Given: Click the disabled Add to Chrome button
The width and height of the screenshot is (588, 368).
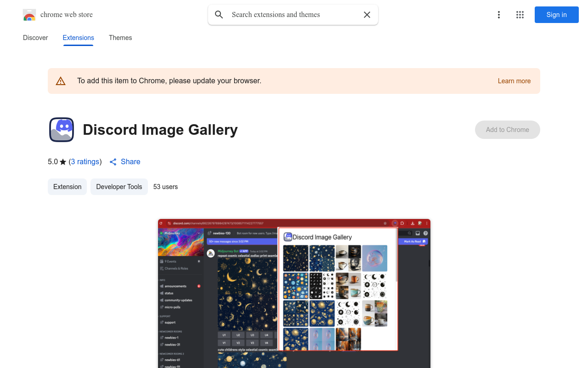Looking at the screenshot, I should pos(508,130).
